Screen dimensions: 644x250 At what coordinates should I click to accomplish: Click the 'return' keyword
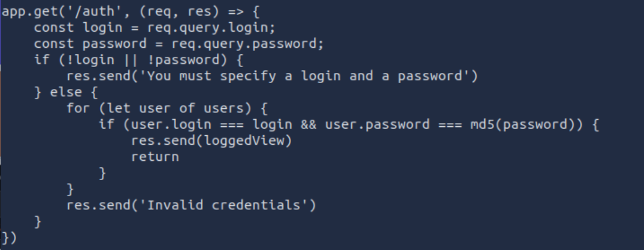[x=155, y=157]
